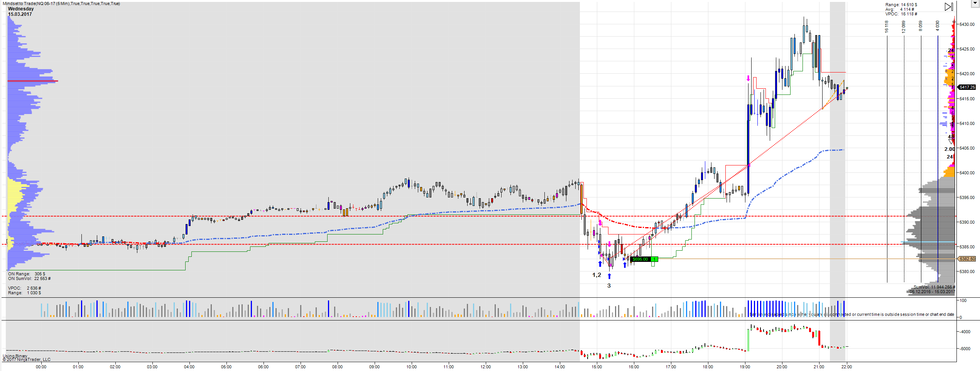Click the skip-to-latest-bar arrow icon
This screenshot has width=980, height=371.
click(x=949, y=7)
